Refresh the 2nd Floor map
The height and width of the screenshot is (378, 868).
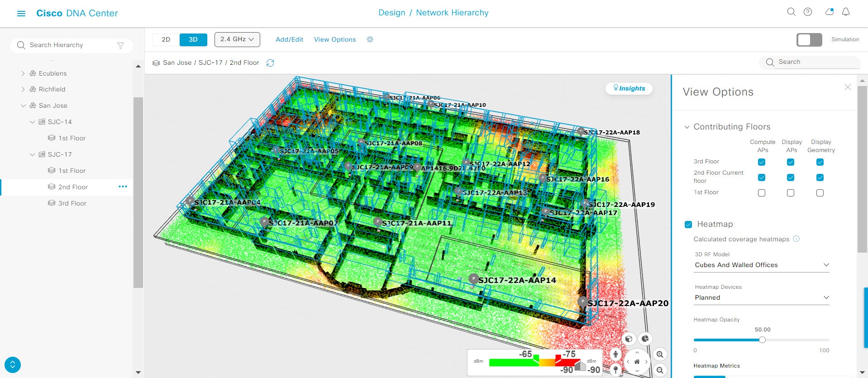point(270,63)
